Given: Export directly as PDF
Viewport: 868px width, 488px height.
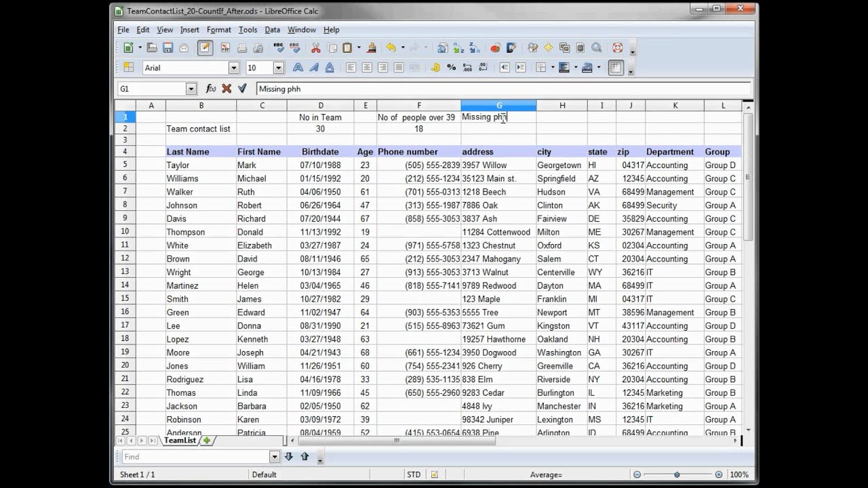Looking at the screenshot, I should pyautogui.click(x=225, y=48).
